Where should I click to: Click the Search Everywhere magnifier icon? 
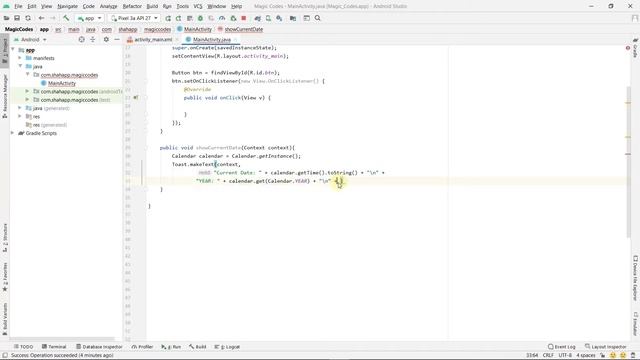coord(318,18)
